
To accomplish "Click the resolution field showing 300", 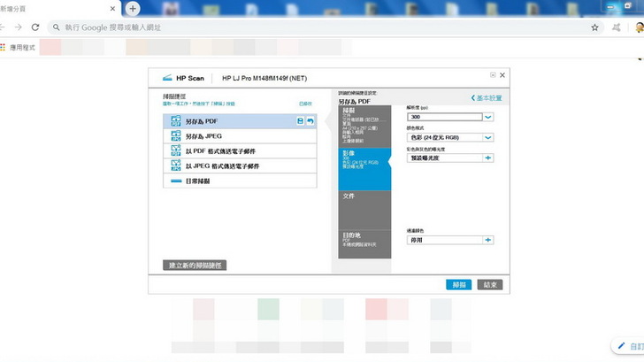I will tap(445, 117).
